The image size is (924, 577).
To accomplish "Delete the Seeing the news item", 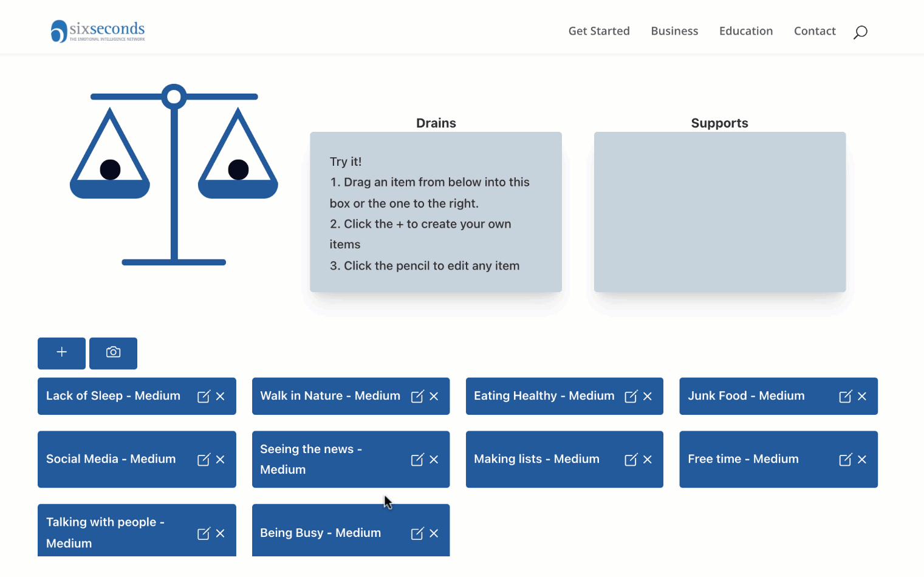I will click(434, 460).
